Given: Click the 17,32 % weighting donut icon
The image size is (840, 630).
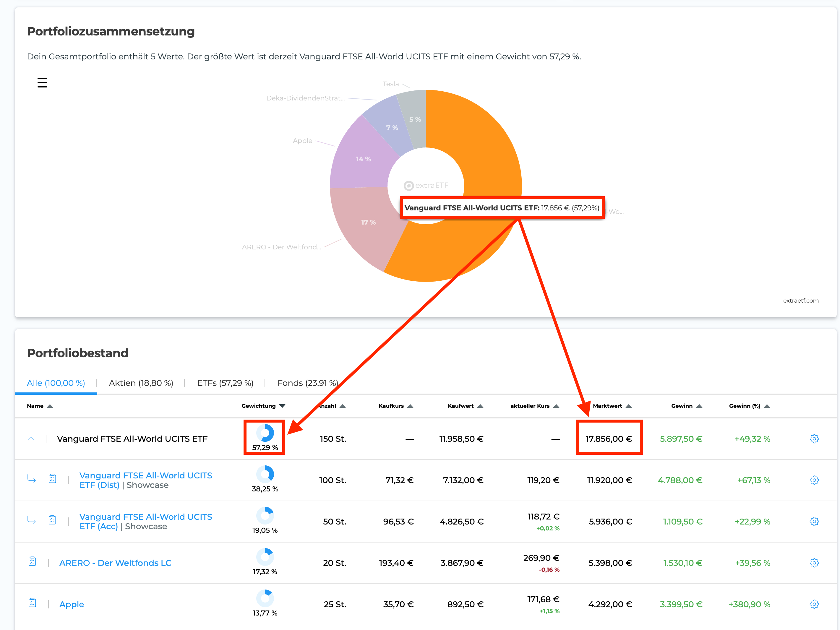Looking at the screenshot, I should pos(265,557).
